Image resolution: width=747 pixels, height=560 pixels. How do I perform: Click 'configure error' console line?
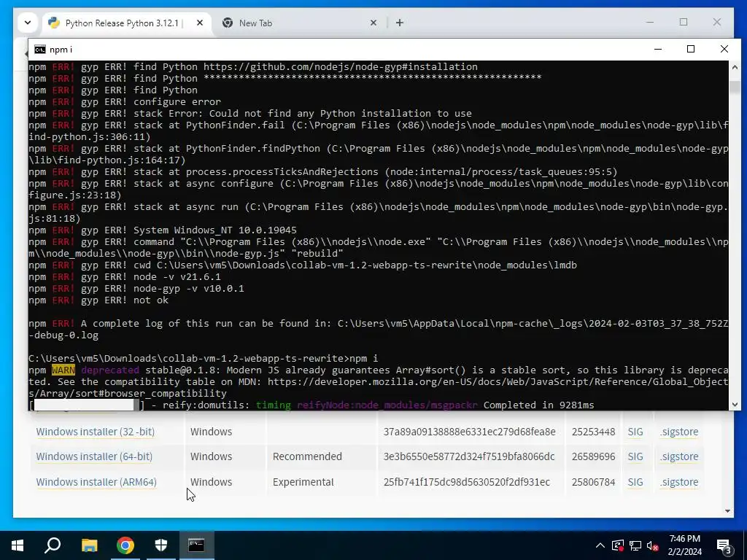124,102
